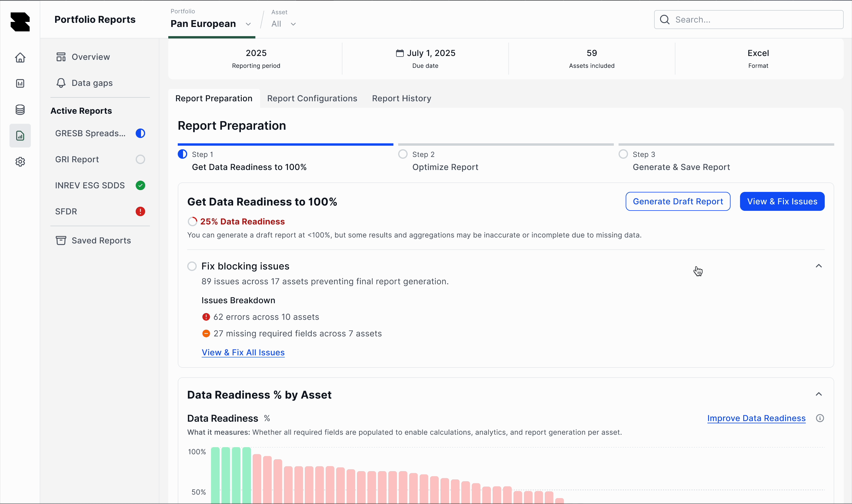The width and height of the screenshot is (852, 504).
Task: Click the search magnifier icon
Action: [x=664, y=20]
